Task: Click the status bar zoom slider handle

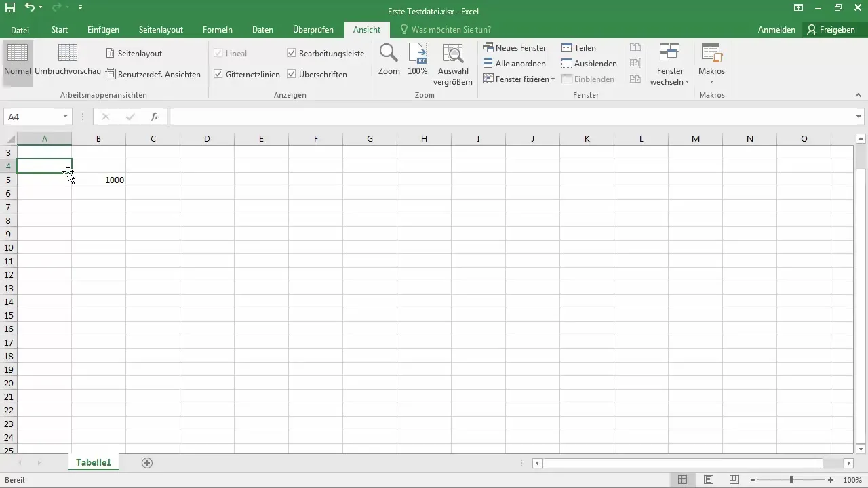Action: tap(791, 480)
